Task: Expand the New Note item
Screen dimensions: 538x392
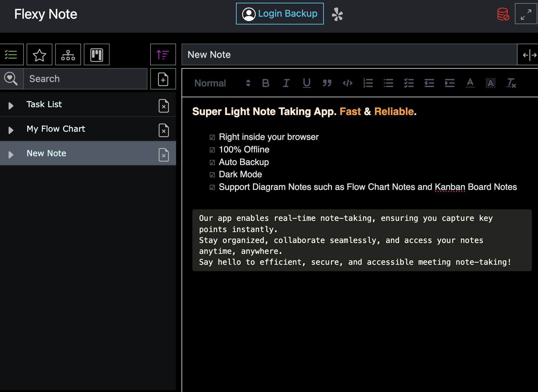Action: (11, 155)
